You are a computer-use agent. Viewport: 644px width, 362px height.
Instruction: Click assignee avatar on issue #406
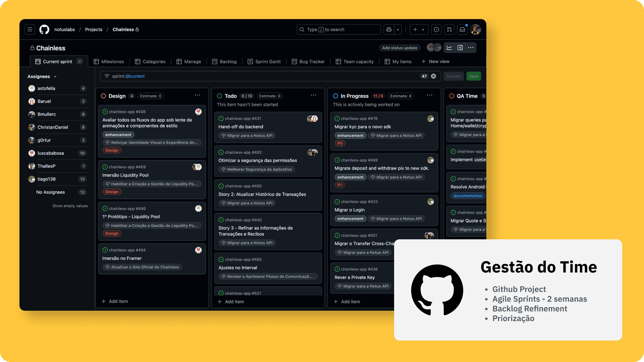[x=199, y=112]
